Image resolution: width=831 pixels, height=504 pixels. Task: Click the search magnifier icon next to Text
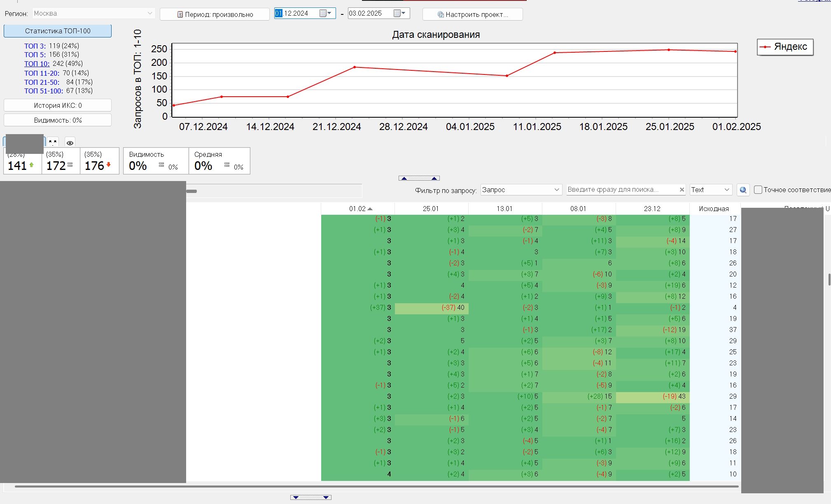pyautogui.click(x=743, y=190)
